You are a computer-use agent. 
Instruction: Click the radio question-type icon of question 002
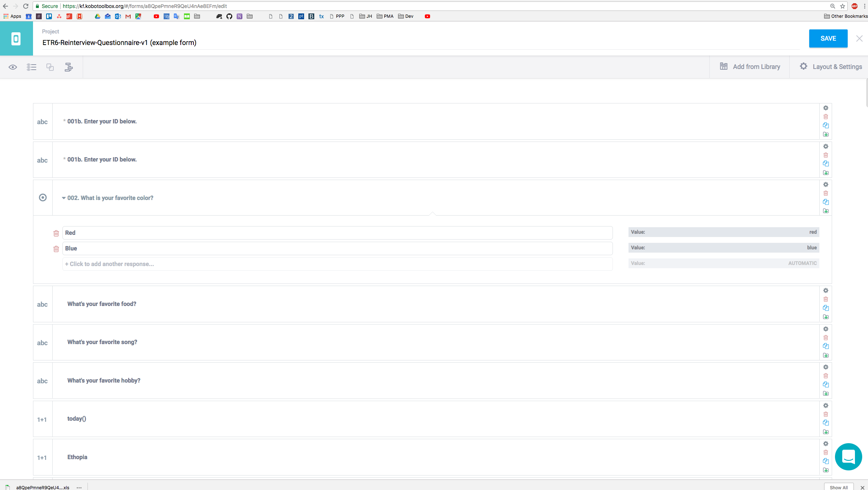pos(42,197)
